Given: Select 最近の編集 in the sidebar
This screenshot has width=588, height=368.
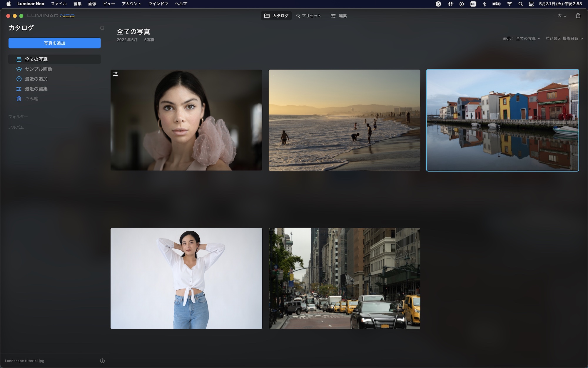Looking at the screenshot, I should pos(36,89).
